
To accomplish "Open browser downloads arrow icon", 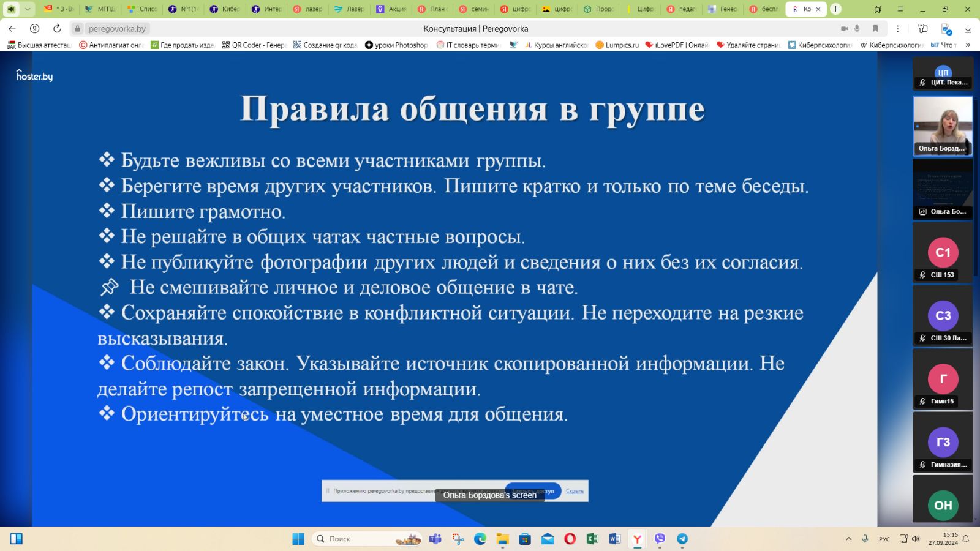I will (968, 29).
